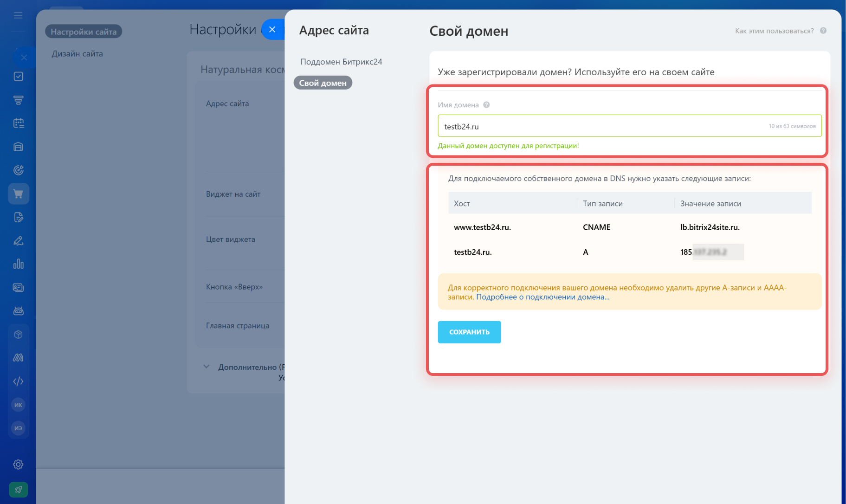Open the pen signature icon in sidebar
The width and height of the screenshot is (846, 504).
(x=19, y=240)
